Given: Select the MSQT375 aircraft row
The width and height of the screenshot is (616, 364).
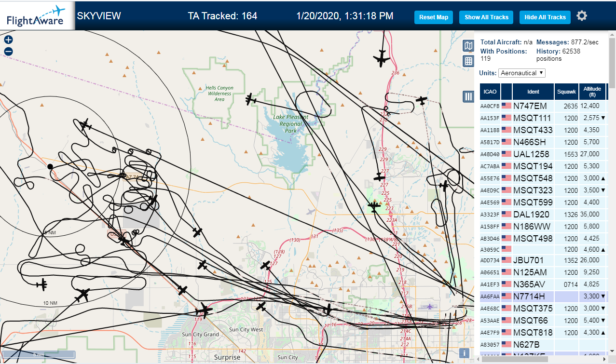Looking at the screenshot, I should pyautogui.click(x=544, y=308).
